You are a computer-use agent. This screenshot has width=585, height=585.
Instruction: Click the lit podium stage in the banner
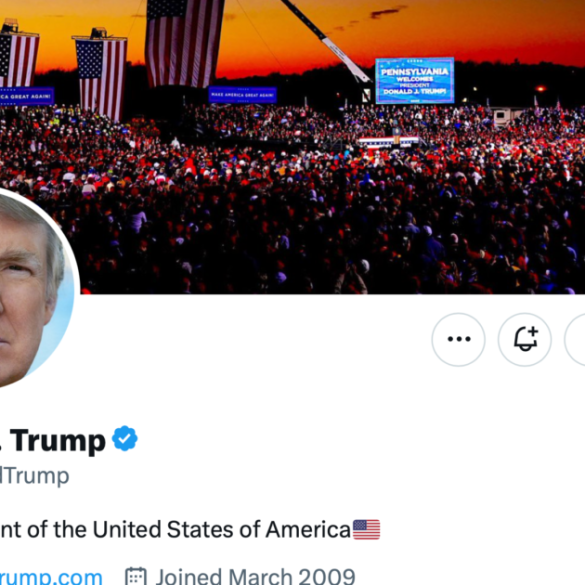coord(388,141)
